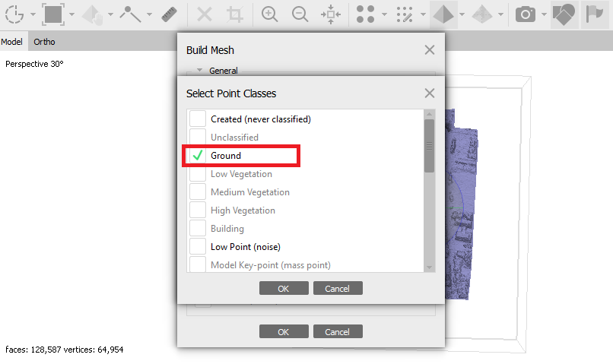Click the Zoom In magnifier icon
Viewport: 613px width, 364px height.
point(269,14)
